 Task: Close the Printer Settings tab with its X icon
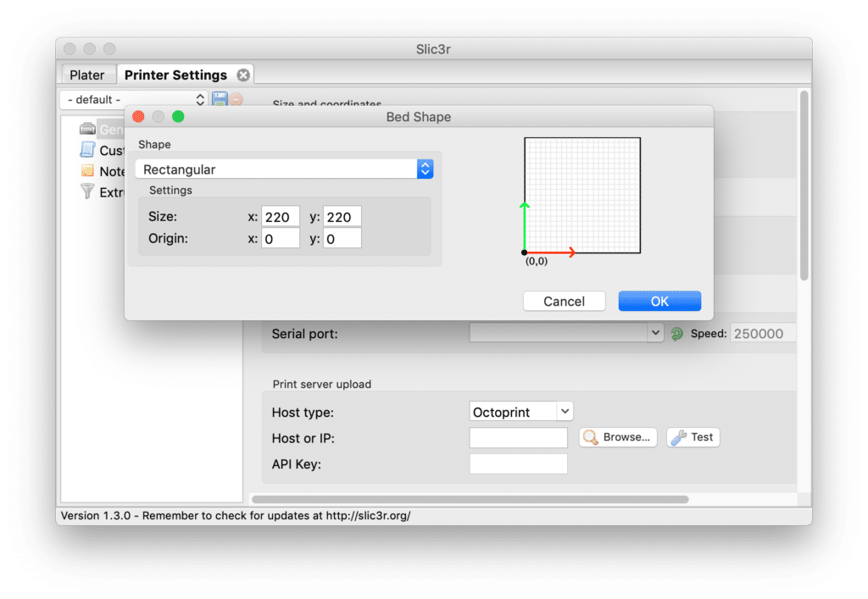click(x=243, y=75)
